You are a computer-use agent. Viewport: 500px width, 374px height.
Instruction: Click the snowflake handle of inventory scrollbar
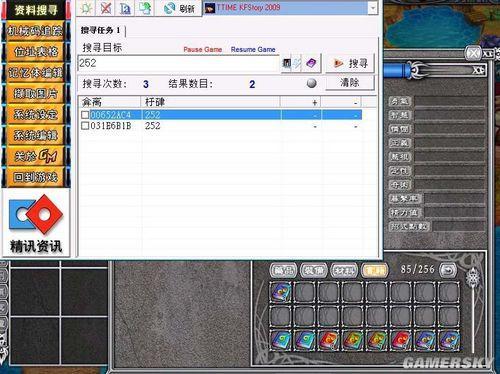click(x=473, y=277)
